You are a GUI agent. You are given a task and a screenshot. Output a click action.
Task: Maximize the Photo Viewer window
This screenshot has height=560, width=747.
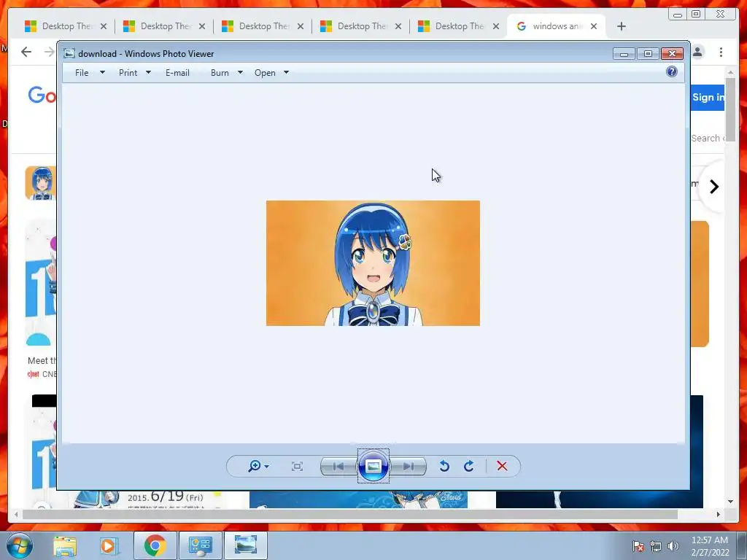tap(648, 53)
